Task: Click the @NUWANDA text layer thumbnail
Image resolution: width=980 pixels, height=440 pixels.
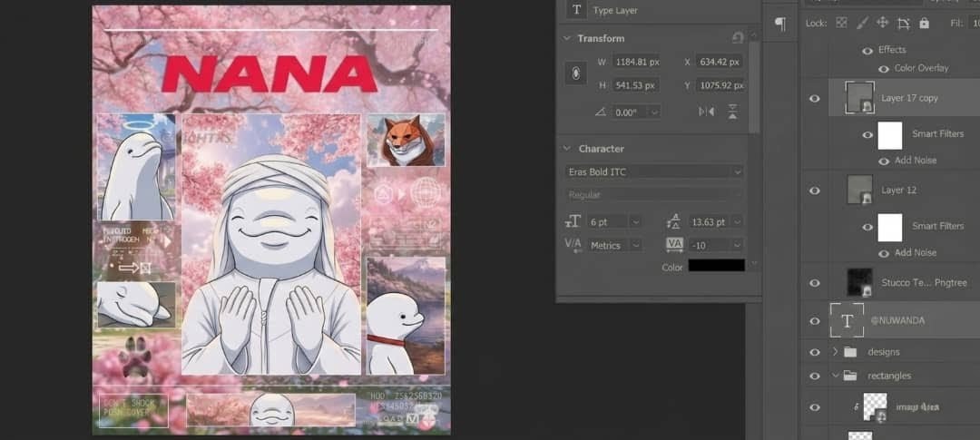Action: (847, 320)
